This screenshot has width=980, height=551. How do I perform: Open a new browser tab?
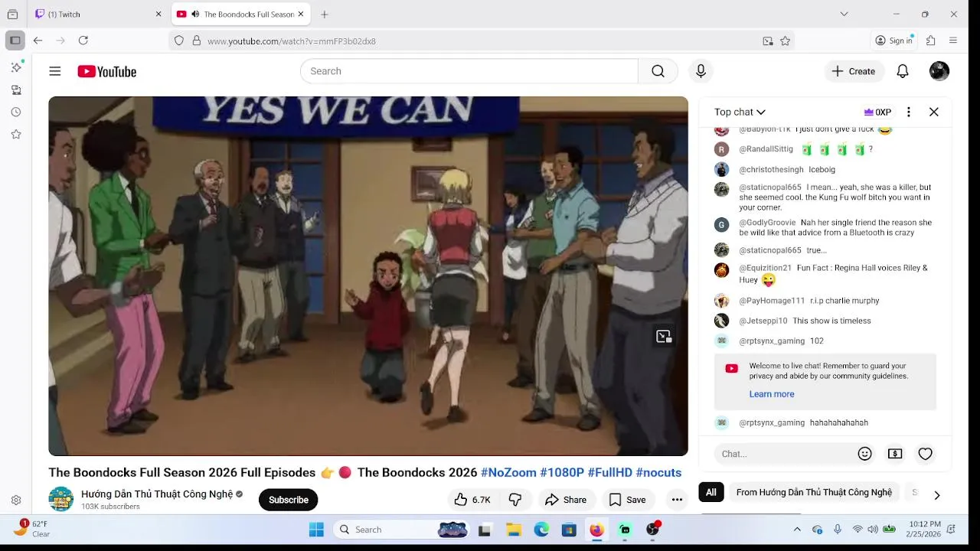tap(325, 14)
